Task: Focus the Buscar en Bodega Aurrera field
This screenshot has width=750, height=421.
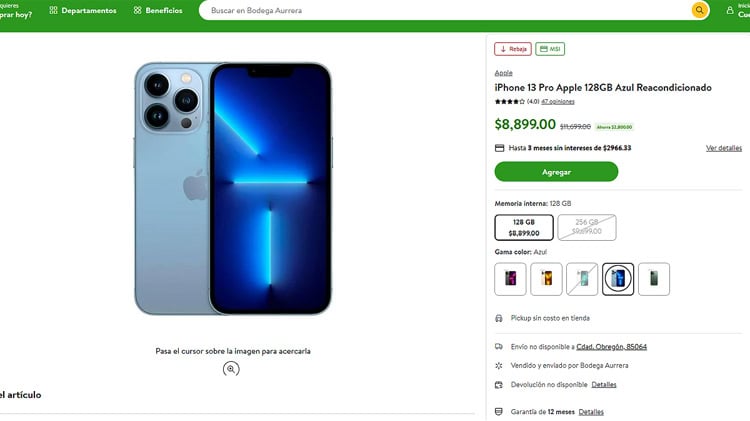Action: point(440,10)
